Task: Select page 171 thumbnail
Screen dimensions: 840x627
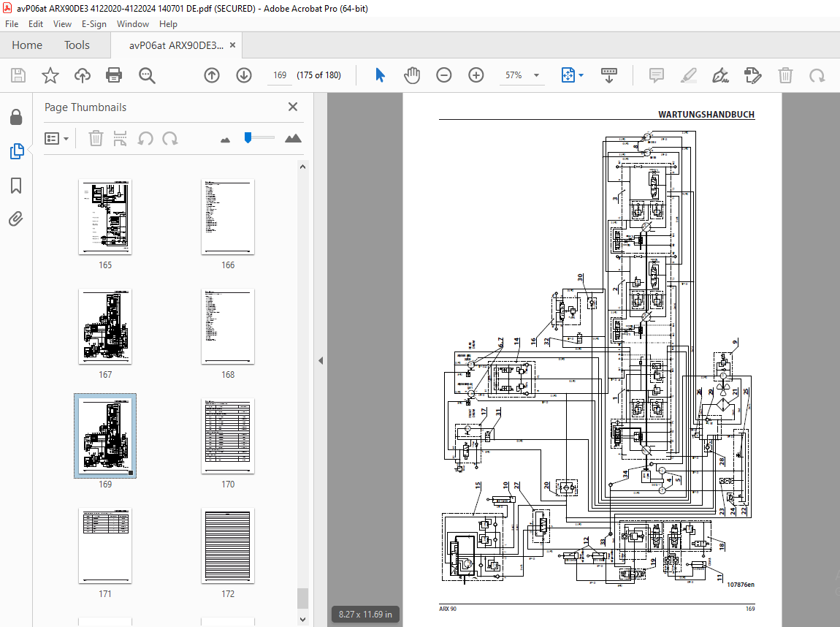Action: click(x=105, y=546)
